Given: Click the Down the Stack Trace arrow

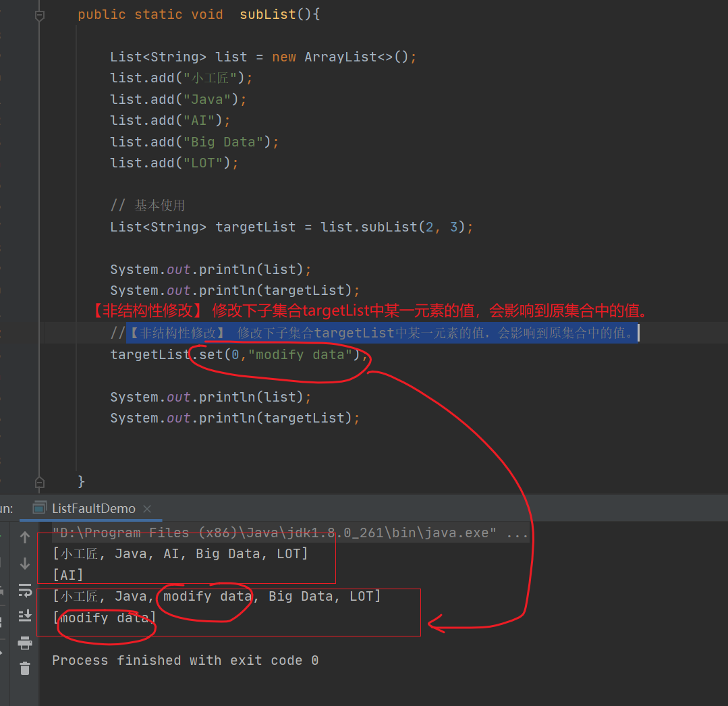Looking at the screenshot, I should (25, 564).
